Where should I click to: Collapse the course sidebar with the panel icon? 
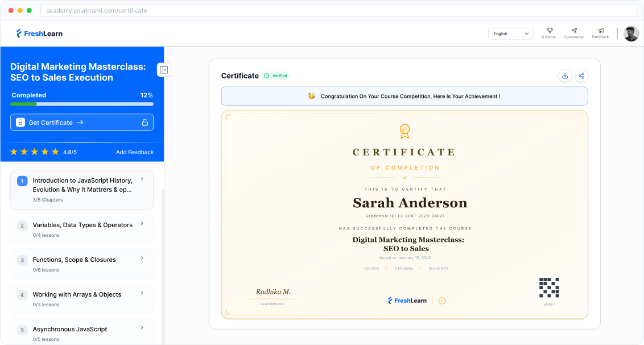164,69
